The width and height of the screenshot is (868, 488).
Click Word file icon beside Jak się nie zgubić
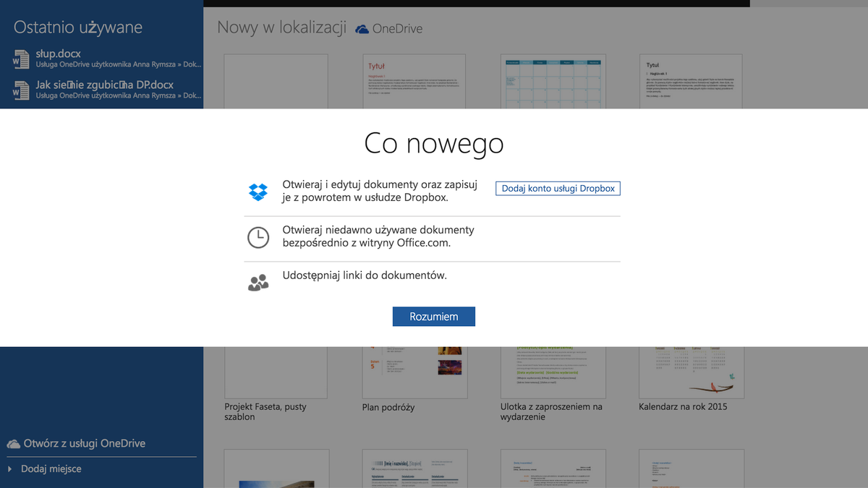point(21,90)
